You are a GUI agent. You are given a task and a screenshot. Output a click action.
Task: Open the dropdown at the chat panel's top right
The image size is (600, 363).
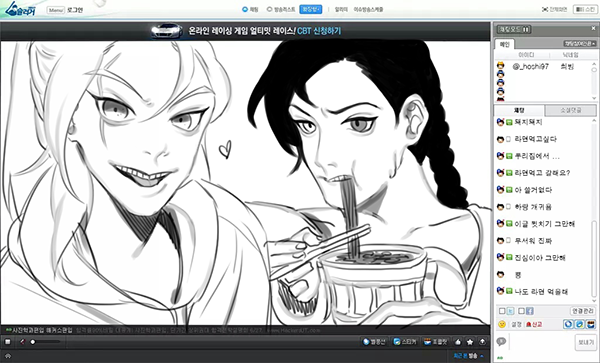click(x=581, y=44)
